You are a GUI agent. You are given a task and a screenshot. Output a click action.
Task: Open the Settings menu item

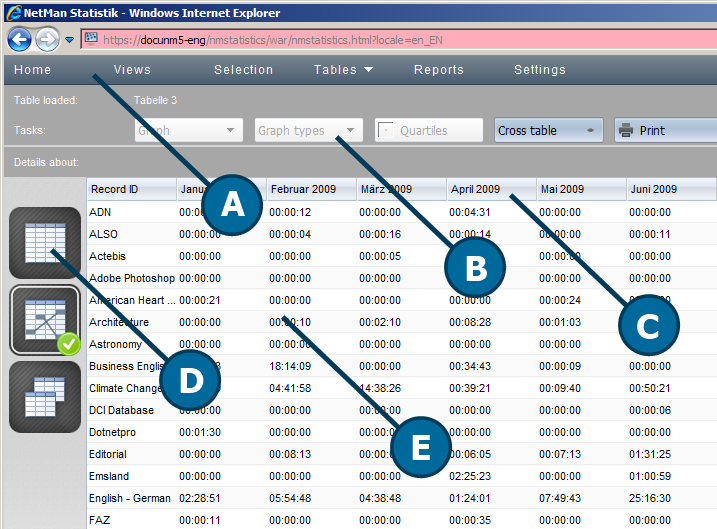pyautogui.click(x=540, y=70)
